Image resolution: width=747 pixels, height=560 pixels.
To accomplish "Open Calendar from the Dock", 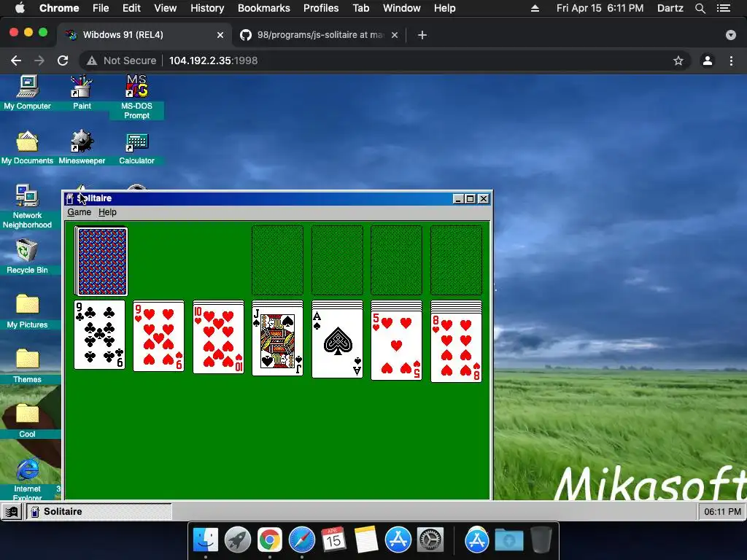I will pos(333,540).
